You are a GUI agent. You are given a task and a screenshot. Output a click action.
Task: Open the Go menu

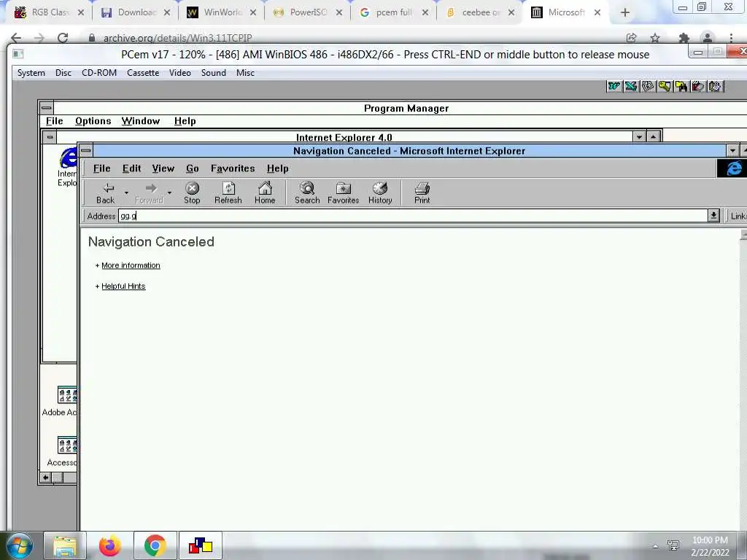193,168
